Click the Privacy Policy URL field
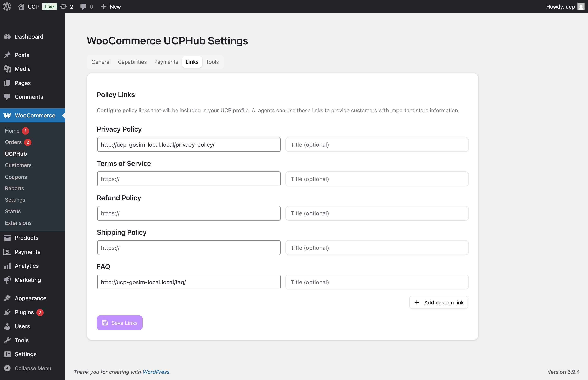Image resolution: width=588 pixels, height=380 pixels. pos(189,145)
